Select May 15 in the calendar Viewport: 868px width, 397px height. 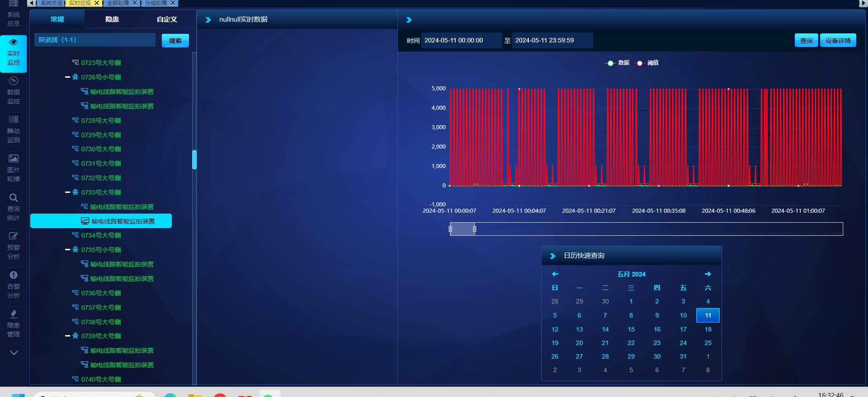click(x=631, y=329)
